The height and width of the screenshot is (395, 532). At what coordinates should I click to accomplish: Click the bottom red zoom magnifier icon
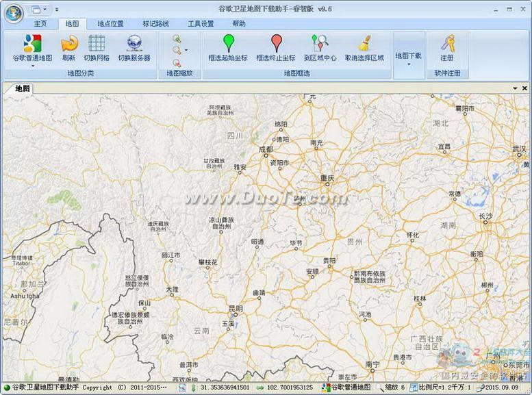pos(177,63)
